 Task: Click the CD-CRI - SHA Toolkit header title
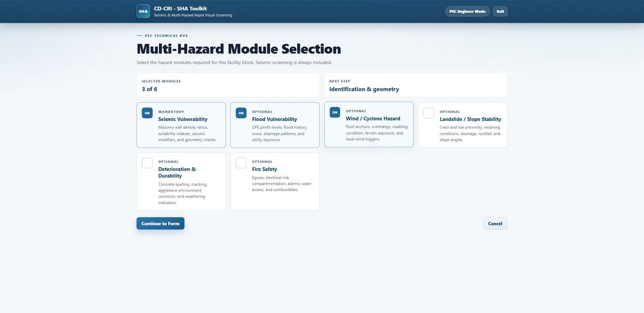pos(180,8)
